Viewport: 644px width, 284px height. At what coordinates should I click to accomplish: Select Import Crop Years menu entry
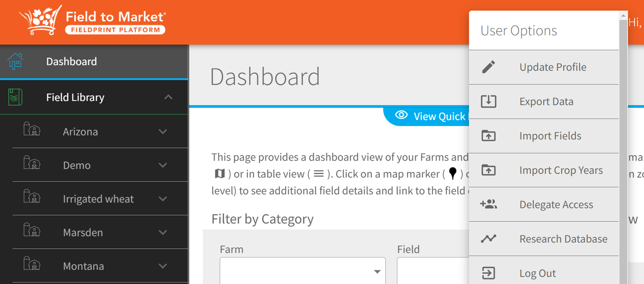point(544,170)
